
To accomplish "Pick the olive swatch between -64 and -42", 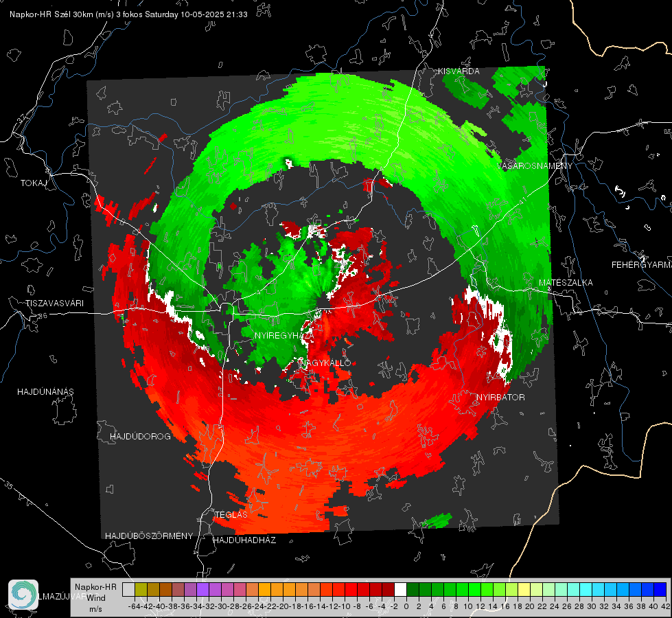I will click(141, 589).
